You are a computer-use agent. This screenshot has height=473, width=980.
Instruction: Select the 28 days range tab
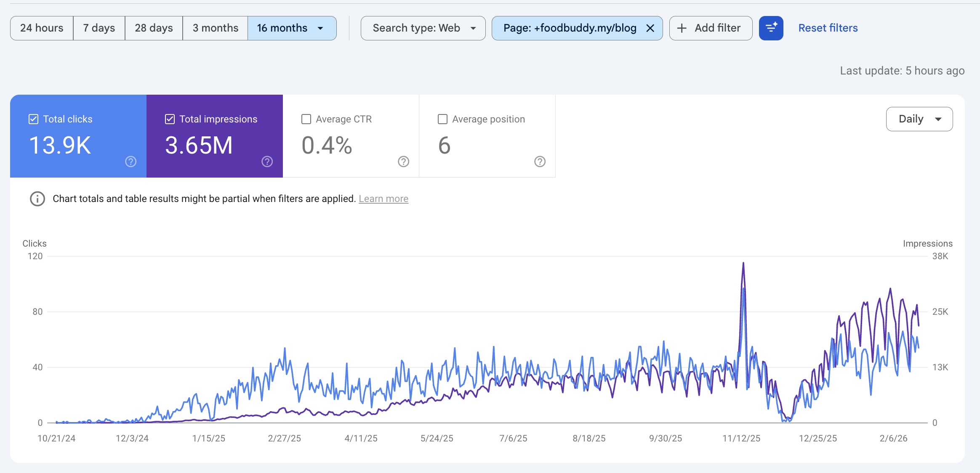pos(154,28)
